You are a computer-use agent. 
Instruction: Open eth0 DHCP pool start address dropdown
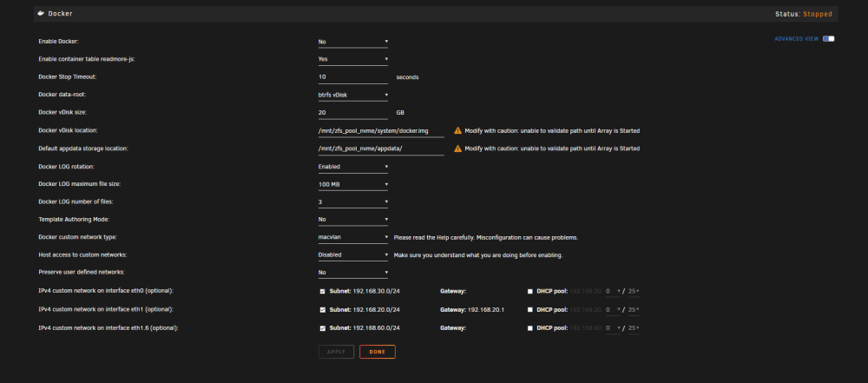[613, 291]
